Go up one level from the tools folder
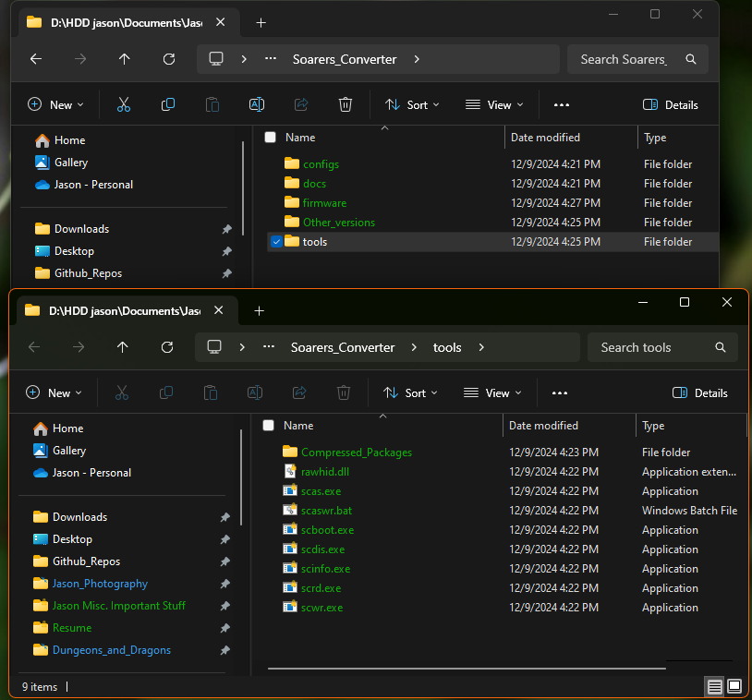This screenshot has height=700, width=752. (x=123, y=347)
